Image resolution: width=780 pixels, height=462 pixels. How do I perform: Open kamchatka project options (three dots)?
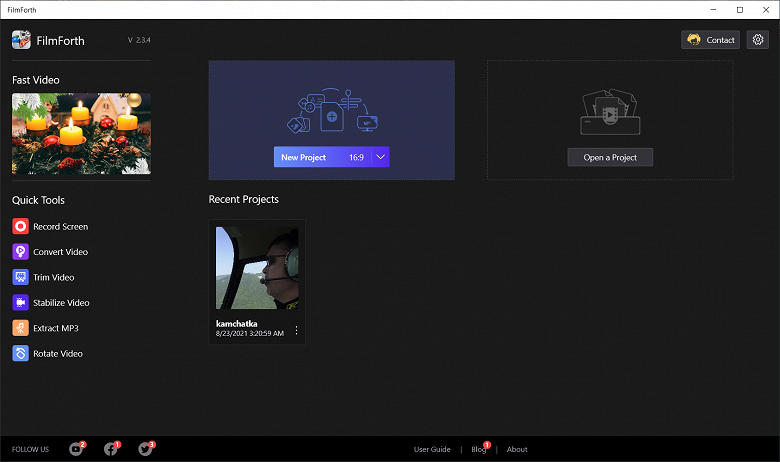click(x=296, y=330)
